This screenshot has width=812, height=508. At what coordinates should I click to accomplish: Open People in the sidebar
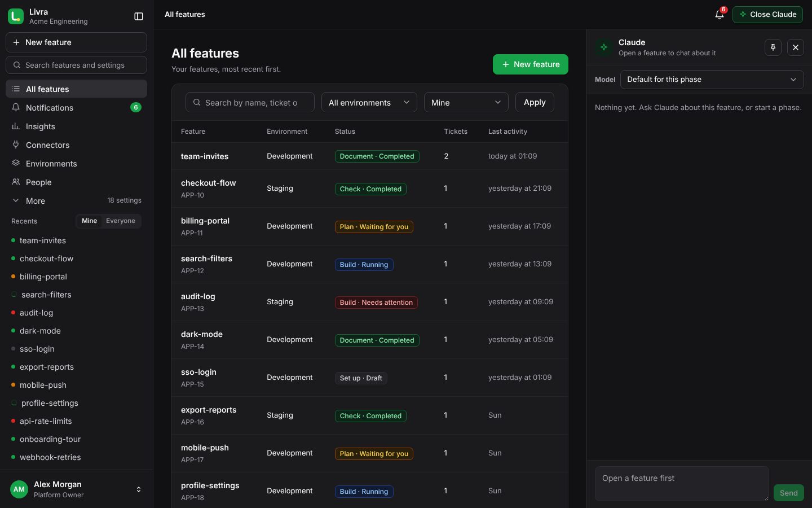tap(76, 182)
